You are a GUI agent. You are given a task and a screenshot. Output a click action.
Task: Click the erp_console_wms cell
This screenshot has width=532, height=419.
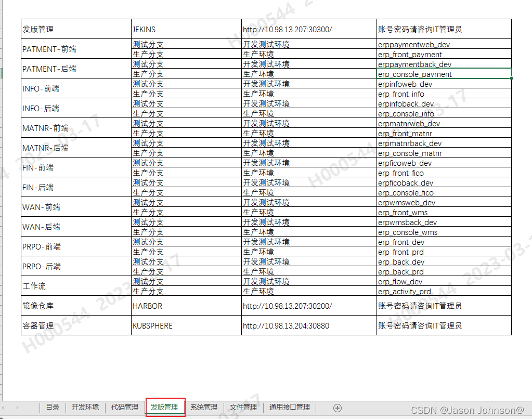444,232
